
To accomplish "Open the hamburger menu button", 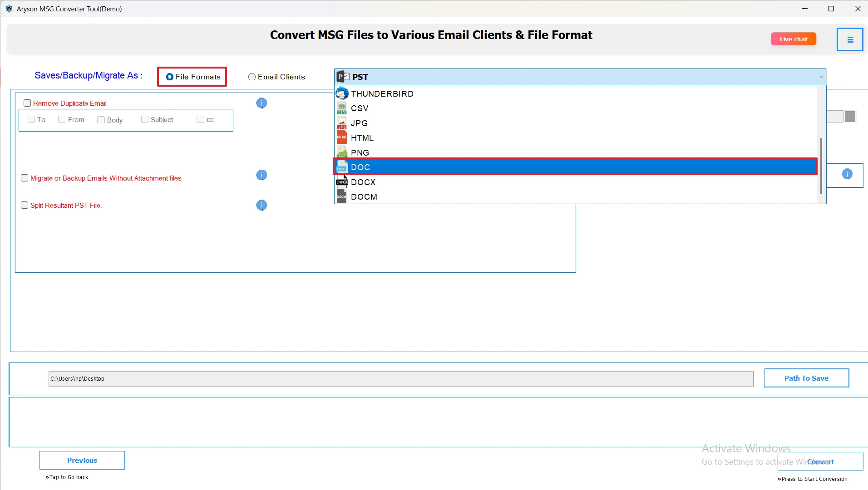I will click(x=850, y=39).
